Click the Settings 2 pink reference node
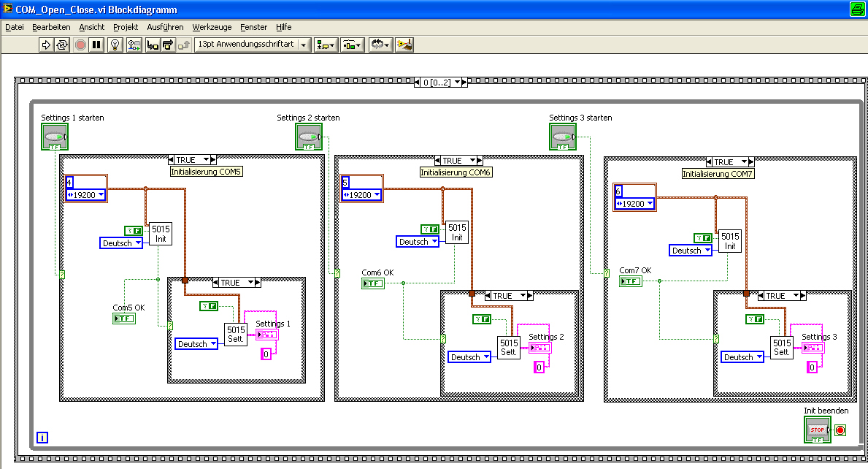This screenshot has height=469, width=868. click(539, 348)
